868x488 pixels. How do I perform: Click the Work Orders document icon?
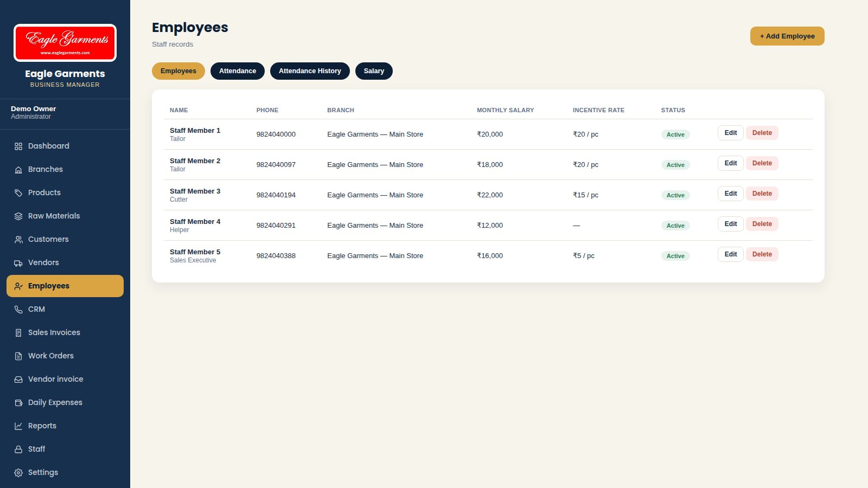pos(18,356)
